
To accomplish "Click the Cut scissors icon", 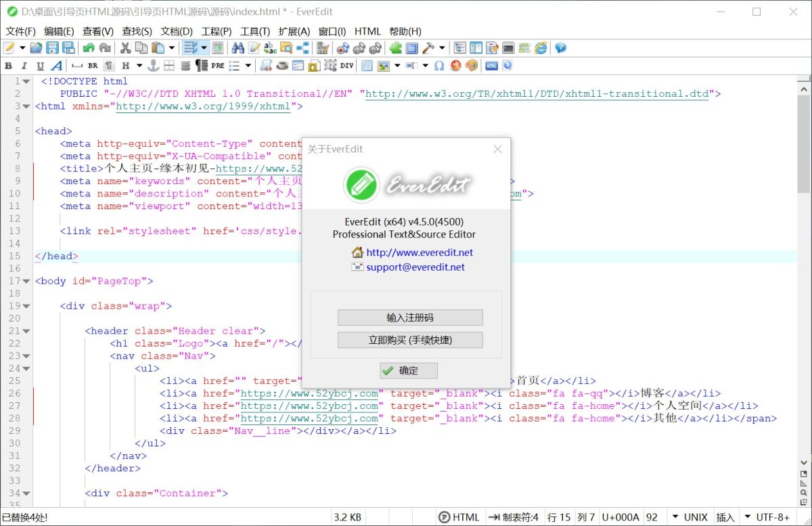I will click(x=125, y=48).
